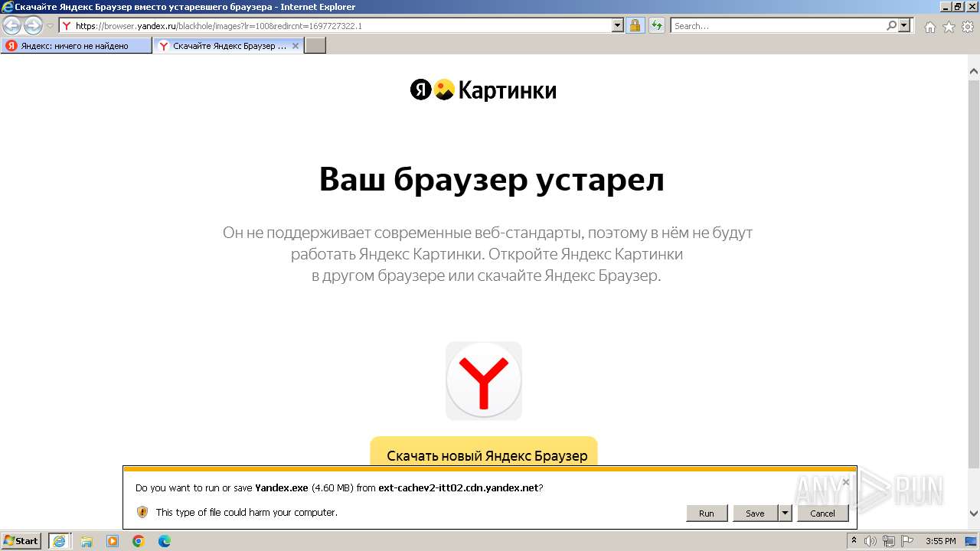This screenshot has height=551, width=980.
Task: Click the 'ext-cachev2-itt02.cdn.yandex.net' text
Action: pyautogui.click(x=459, y=487)
